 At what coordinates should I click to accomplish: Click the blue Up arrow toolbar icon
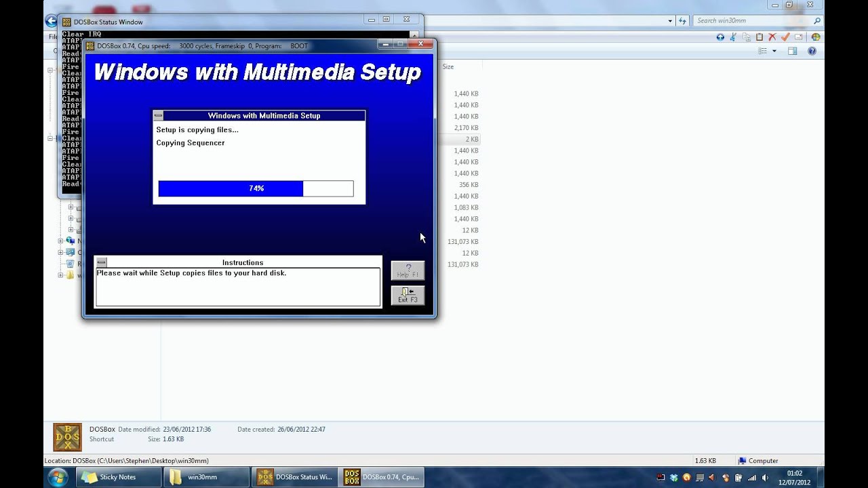point(720,37)
